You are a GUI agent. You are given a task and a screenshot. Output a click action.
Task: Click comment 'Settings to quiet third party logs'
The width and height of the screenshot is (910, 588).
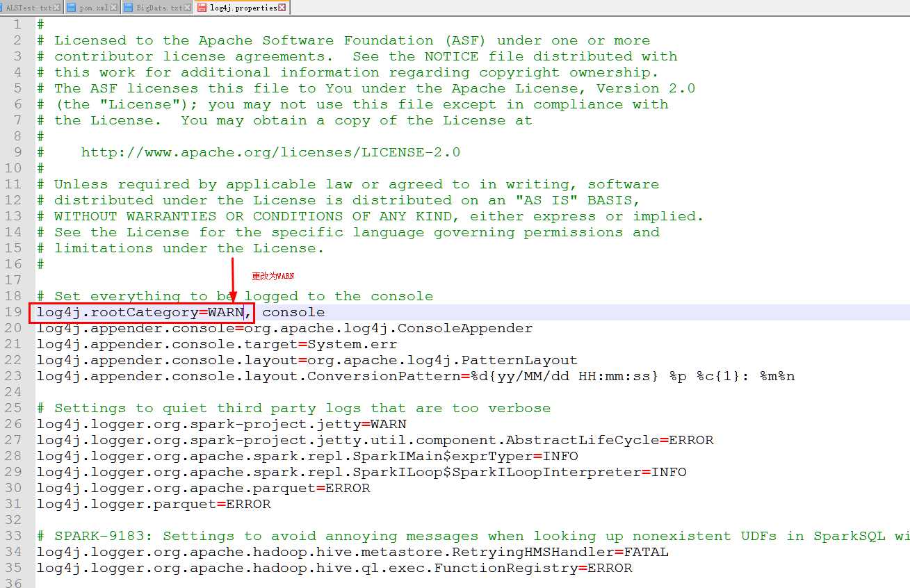[293, 408]
